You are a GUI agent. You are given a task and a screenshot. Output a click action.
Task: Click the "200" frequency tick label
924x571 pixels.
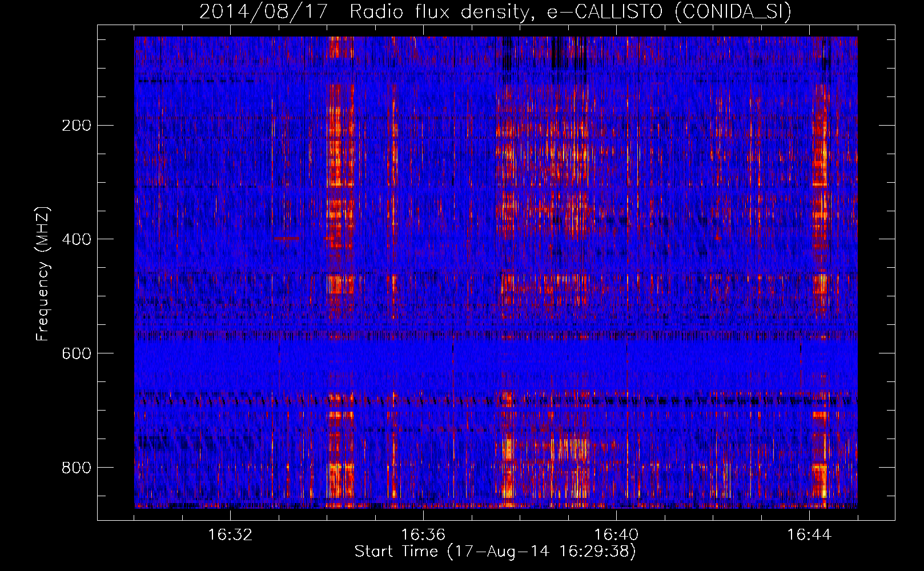(x=76, y=126)
